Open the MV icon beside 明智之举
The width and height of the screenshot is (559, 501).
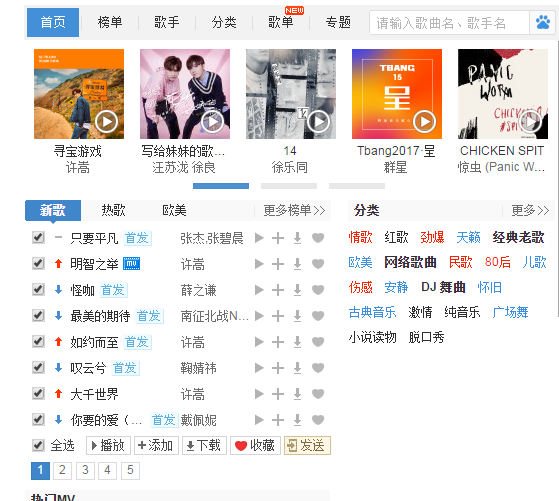132,264
